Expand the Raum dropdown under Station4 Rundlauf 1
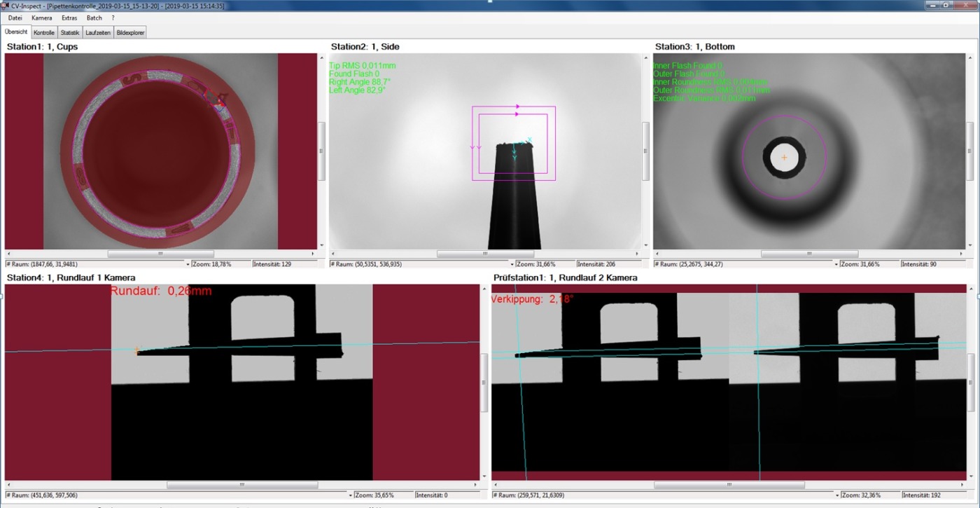980x508 pixels. pos(350,495)
